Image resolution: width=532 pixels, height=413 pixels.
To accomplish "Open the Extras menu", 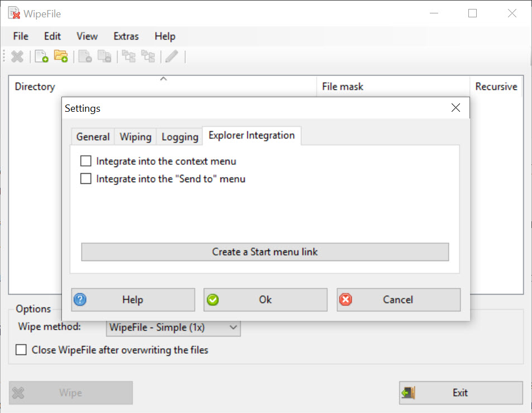I will click(126, 36).
